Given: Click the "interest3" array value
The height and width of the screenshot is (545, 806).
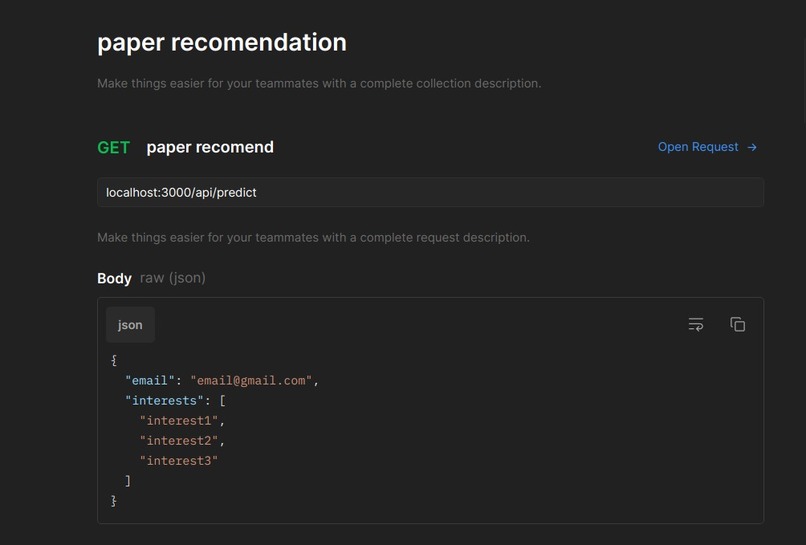Looking at the screenshot, I should (179, 461).
